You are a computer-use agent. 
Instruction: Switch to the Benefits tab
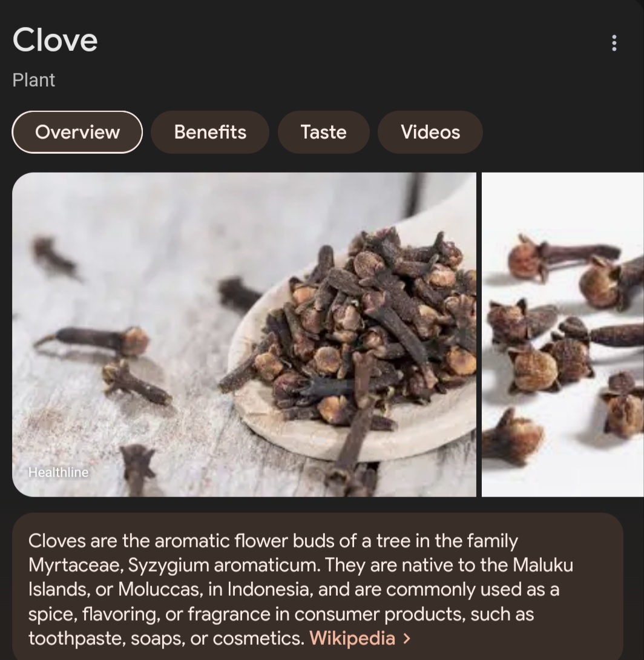[x=210, y=132]
